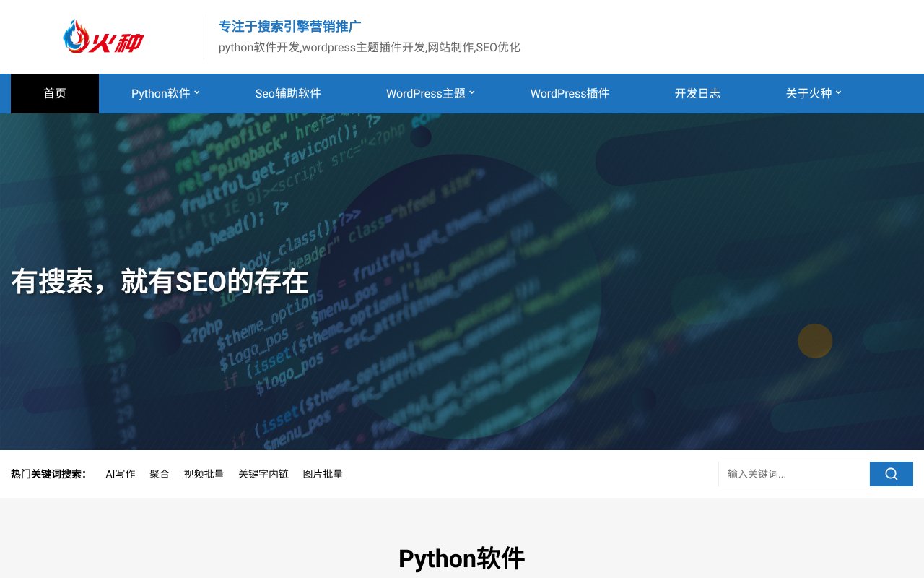The width and height of the screenshot is (924, 578).
Task: Click the 热门关键词搜索 label
Action: pos(48,474)
